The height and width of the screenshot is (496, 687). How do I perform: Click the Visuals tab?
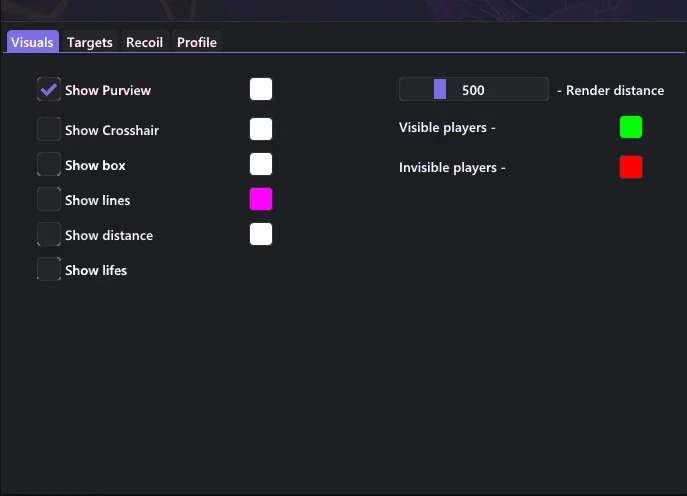click(x=32, y=42)
